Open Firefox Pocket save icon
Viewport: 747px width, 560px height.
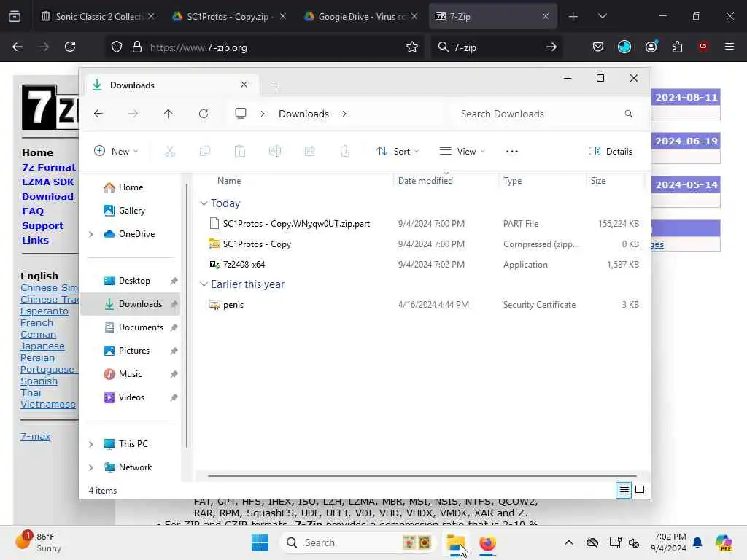598,47
